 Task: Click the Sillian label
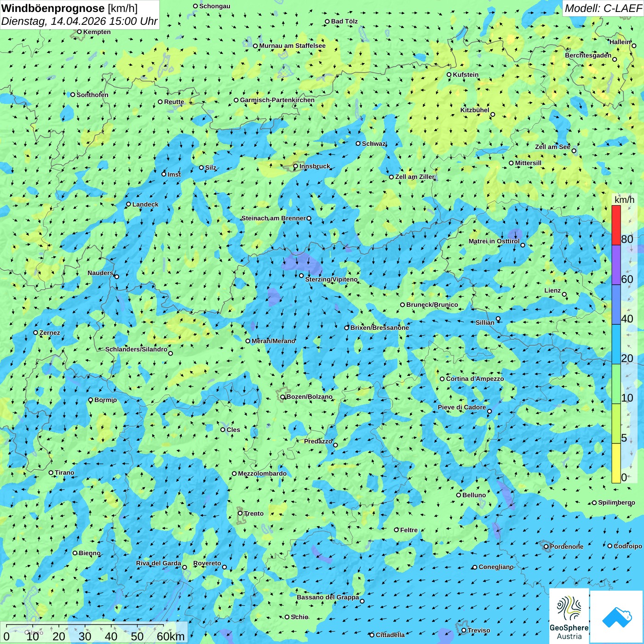[x=485, y=322]
